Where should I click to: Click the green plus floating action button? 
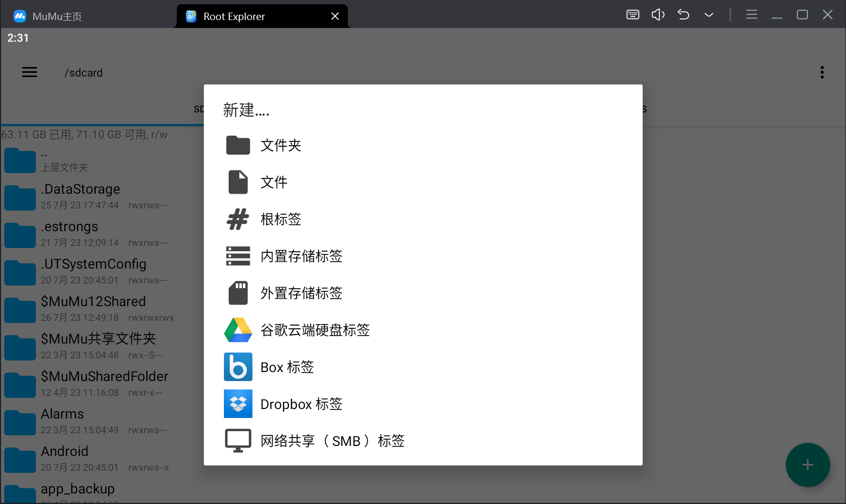[x=807, y=465]
